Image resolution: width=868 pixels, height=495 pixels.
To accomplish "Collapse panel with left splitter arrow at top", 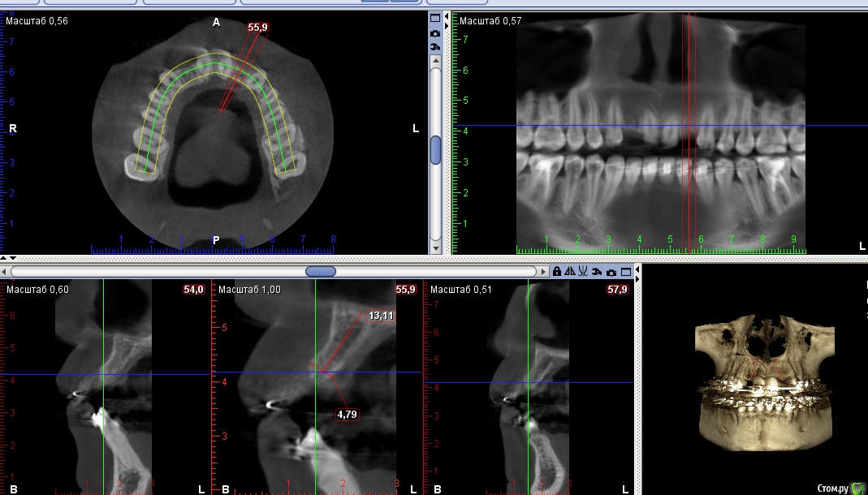I will click(447, 15).
